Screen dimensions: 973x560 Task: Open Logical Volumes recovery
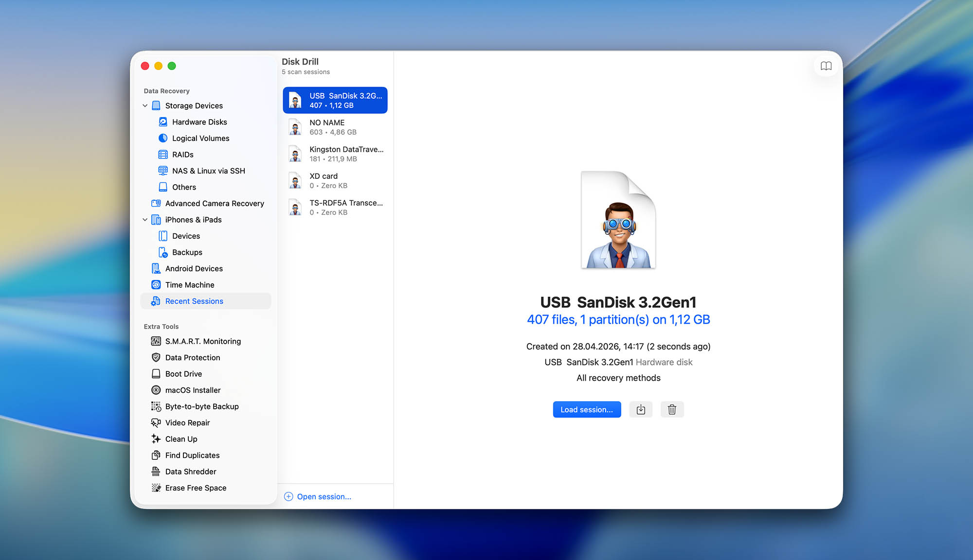pyautogui.click(x=200, y=138)
